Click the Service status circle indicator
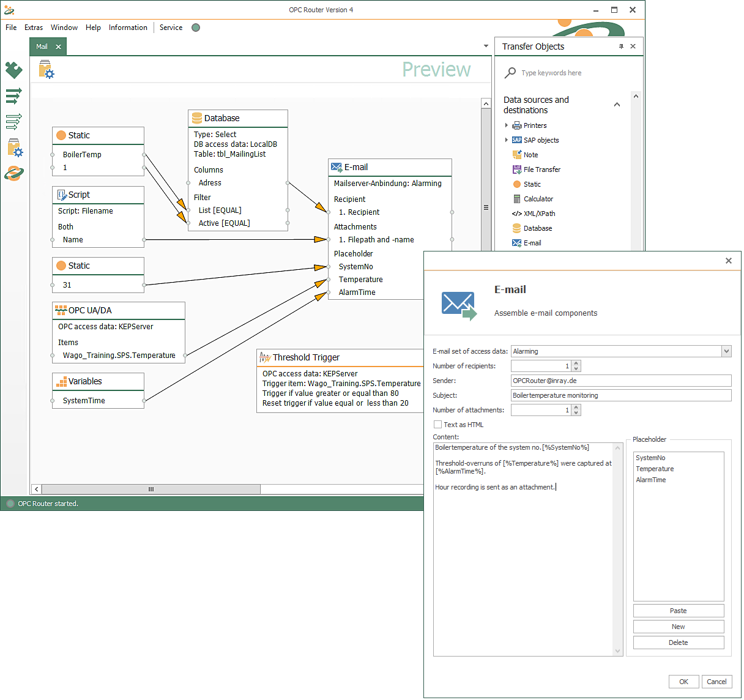The height and width of the screenshot is (700, 744). (196, 28)
